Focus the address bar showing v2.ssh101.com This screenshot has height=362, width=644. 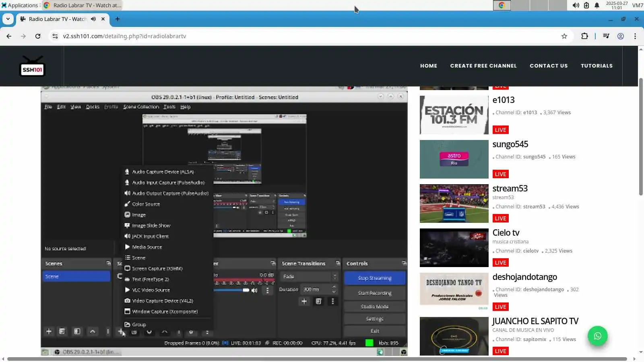coord(310,36)
